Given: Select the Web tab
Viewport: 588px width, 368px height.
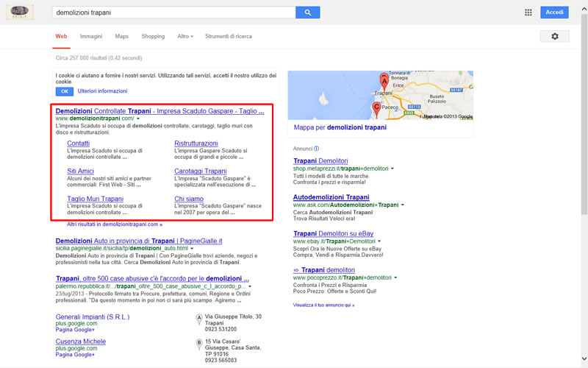Looking at the screenshot, I should (x=61, y=36).
